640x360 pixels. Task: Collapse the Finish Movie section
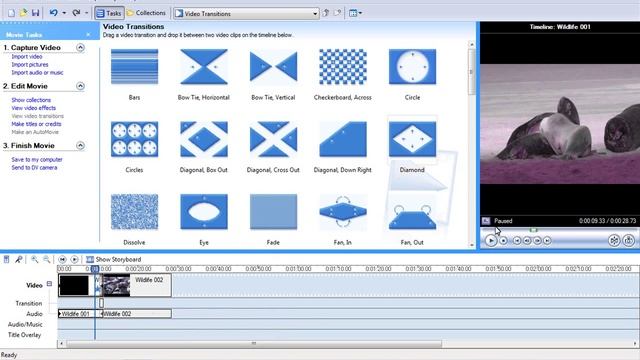[80, 146]
